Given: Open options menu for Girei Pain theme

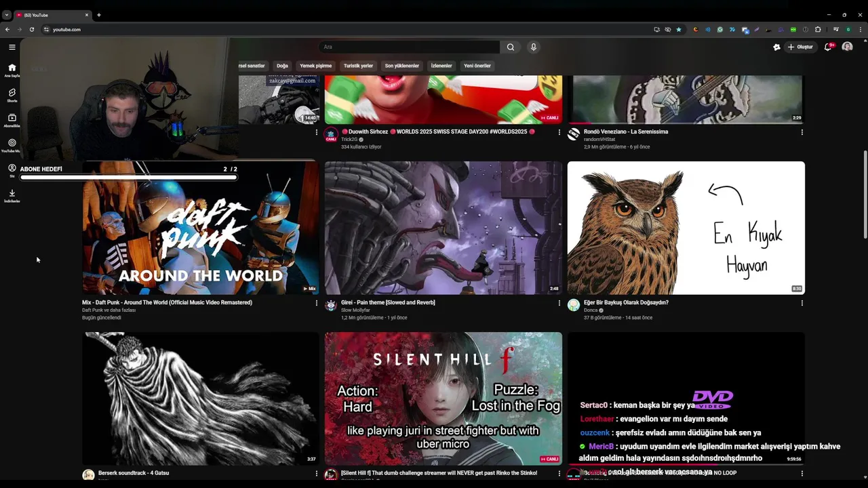Looking at the screenshot, I should 559,303.
